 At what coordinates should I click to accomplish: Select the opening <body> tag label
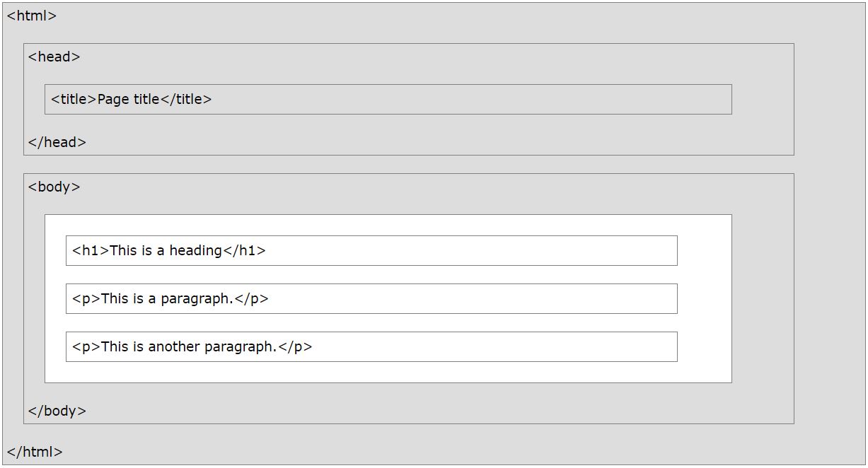[54, 187]
